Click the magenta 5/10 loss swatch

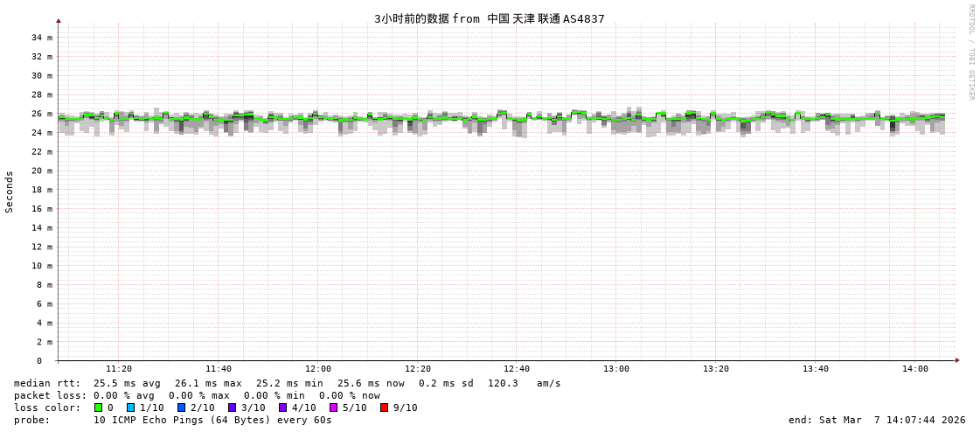334,408
